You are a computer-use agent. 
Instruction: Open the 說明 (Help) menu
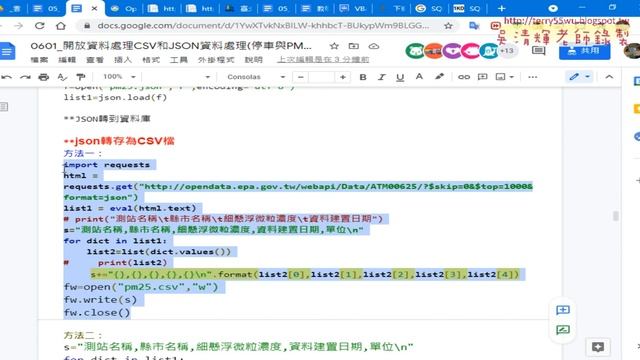(x=253, y=60)
